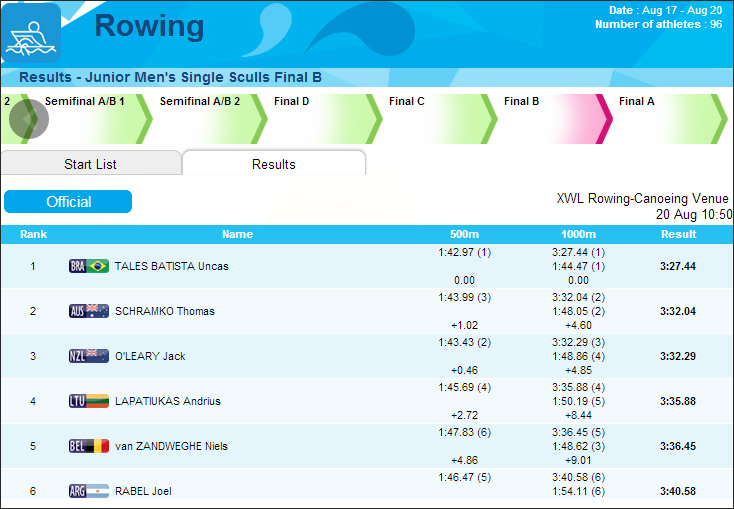Click the Rank column header
This screenshot has width=734, height=509.
point(33,234)
